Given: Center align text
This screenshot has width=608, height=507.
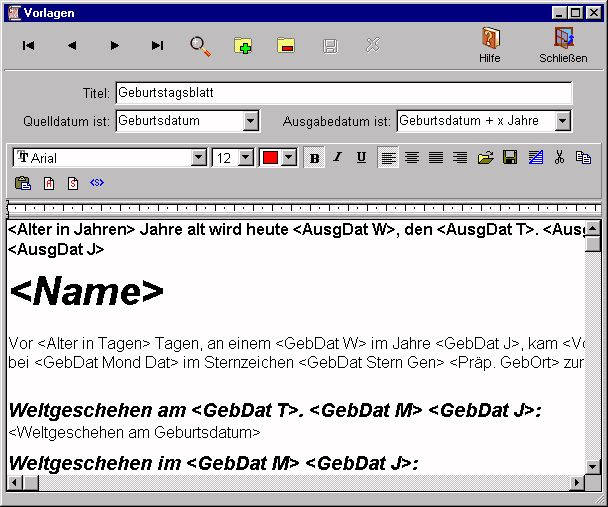Looking at the screenshot, I should point(412,158).
